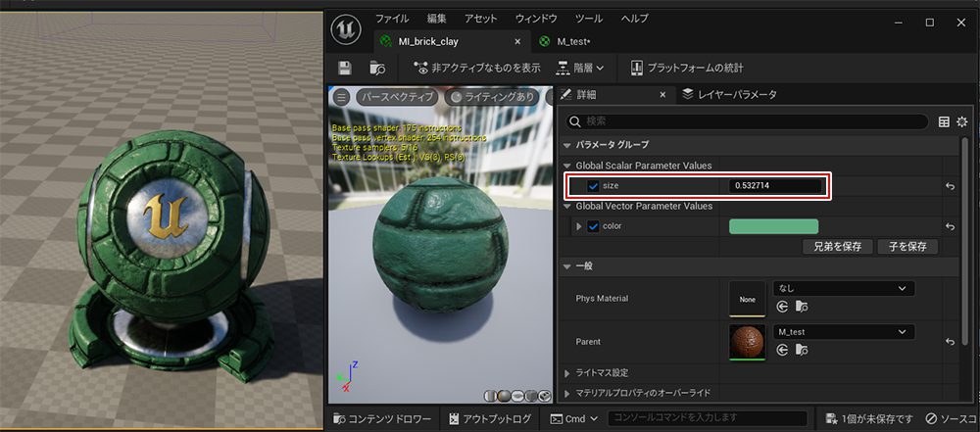Click the Save asset floppy disk icon
Image resolution: width=980 pixels, height=432 pixels.
[344, 68]
